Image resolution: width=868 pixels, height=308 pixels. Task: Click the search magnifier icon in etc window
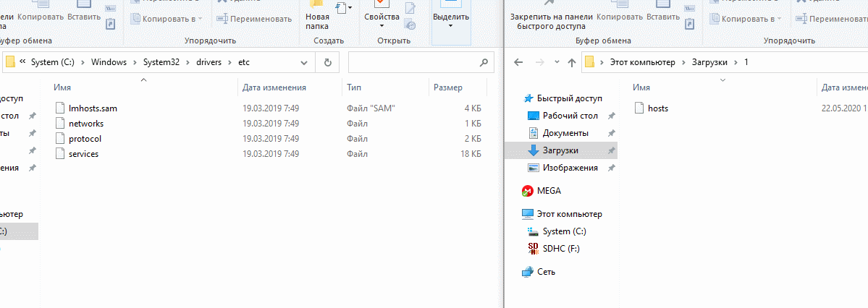coord(484,62)
